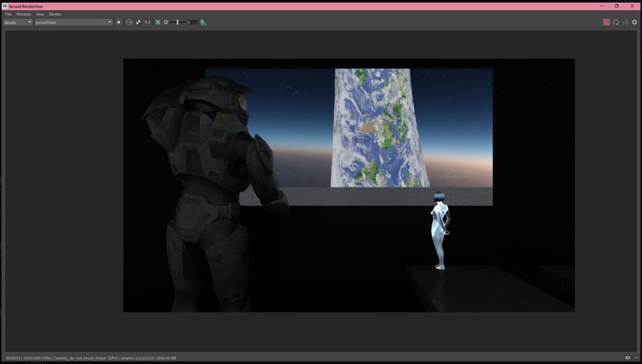
Task: Open the Render menu
Action: coord(55,14)
